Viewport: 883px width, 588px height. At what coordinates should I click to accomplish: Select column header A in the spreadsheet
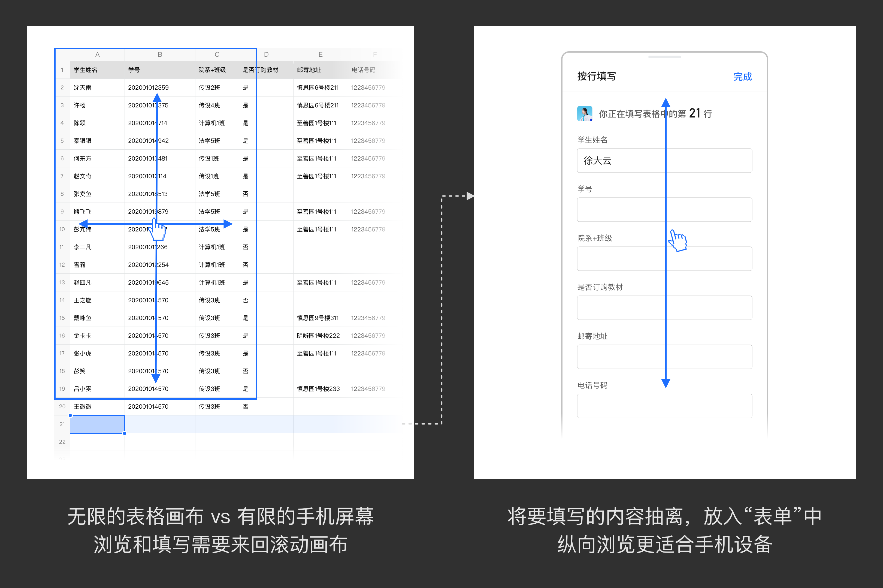coord(98,54)
